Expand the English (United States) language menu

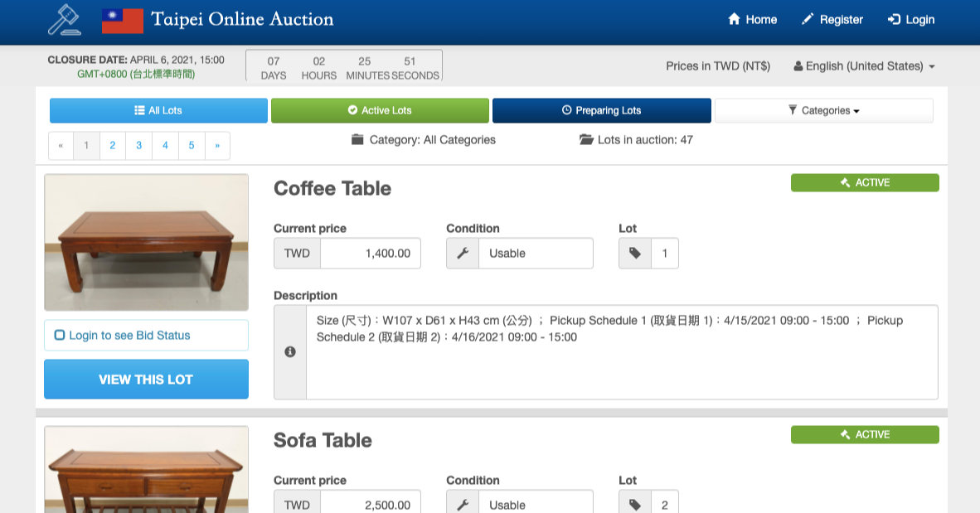865,66
